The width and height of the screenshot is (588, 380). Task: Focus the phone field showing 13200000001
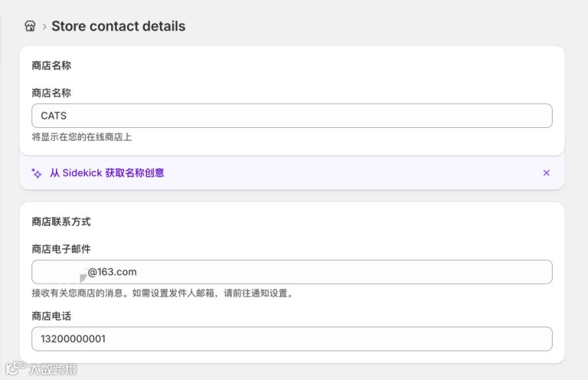(x=292, y=339)
